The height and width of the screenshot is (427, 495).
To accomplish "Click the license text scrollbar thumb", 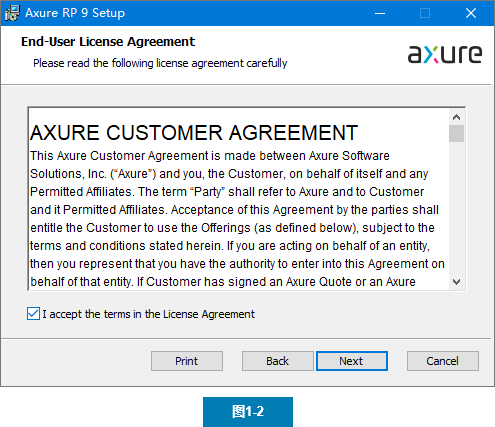I will 456,134.
